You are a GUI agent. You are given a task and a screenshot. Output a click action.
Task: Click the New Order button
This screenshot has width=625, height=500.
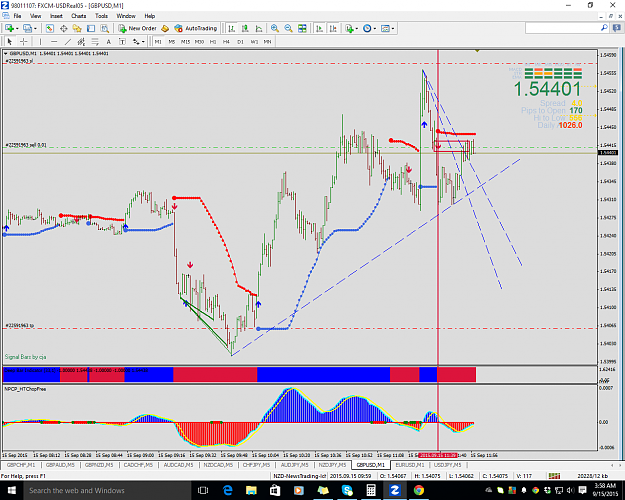coord(137,28)
